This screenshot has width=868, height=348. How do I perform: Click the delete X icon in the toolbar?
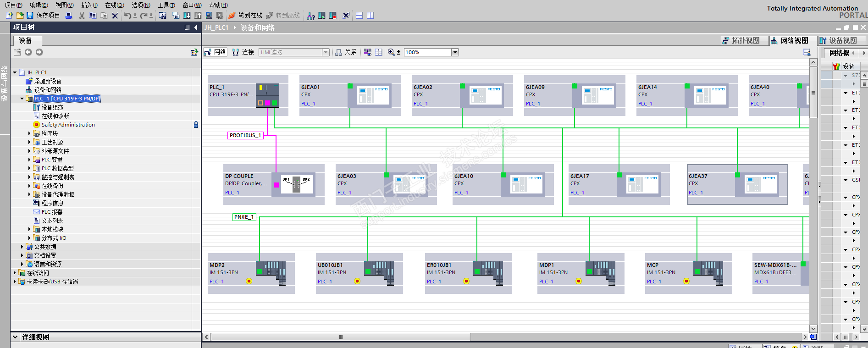(x=115, y=16)
